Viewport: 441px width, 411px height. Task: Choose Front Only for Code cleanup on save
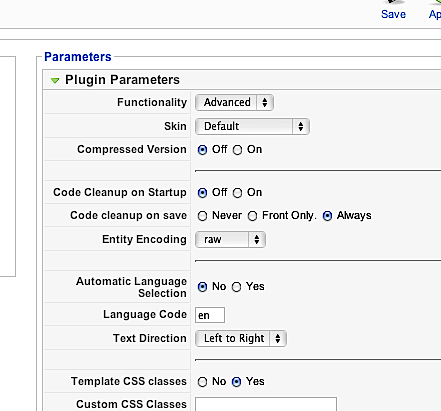point(252,216)
